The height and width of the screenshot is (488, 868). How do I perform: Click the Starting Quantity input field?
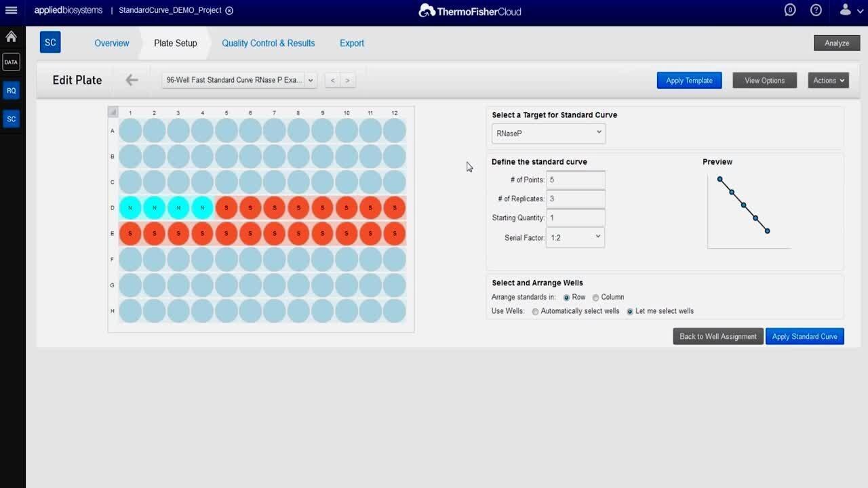pyautogui.click(x=575, y=218)
